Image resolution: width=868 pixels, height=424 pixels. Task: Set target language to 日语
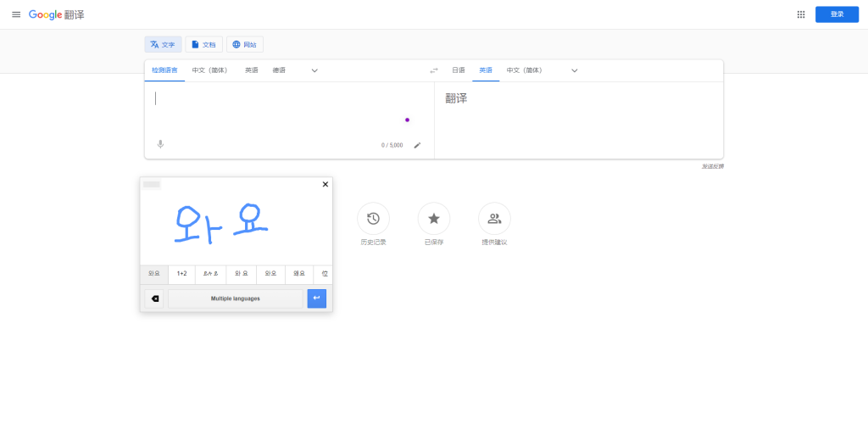459,70
